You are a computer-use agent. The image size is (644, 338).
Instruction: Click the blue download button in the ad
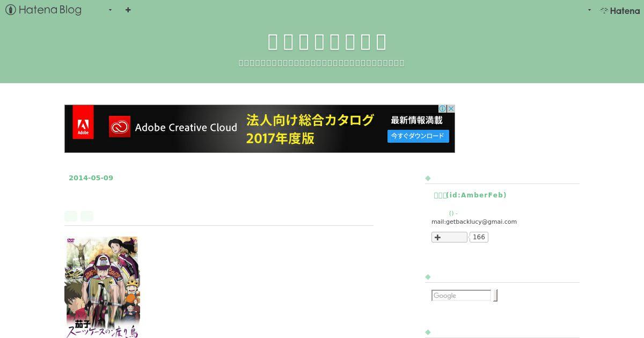(418, 136)
